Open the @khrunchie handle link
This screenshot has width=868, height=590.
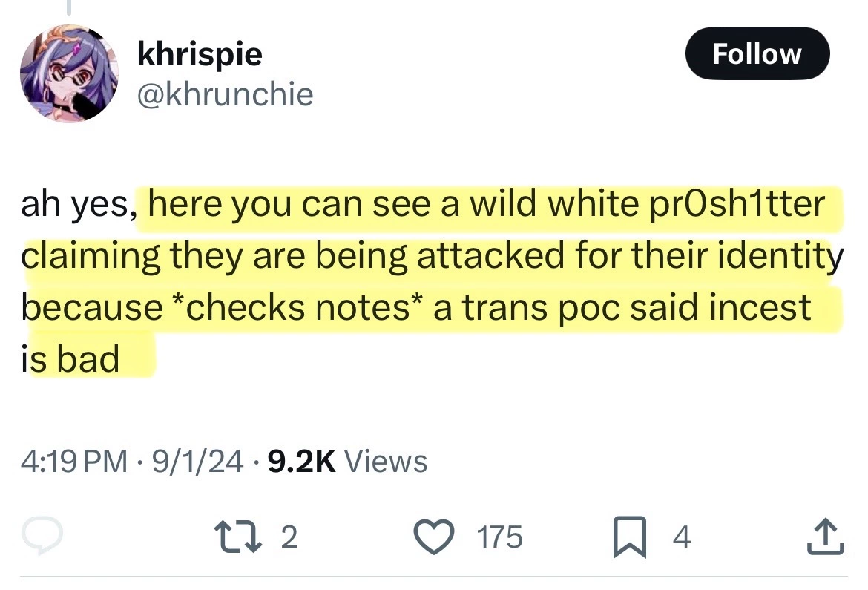coord(225,94)
